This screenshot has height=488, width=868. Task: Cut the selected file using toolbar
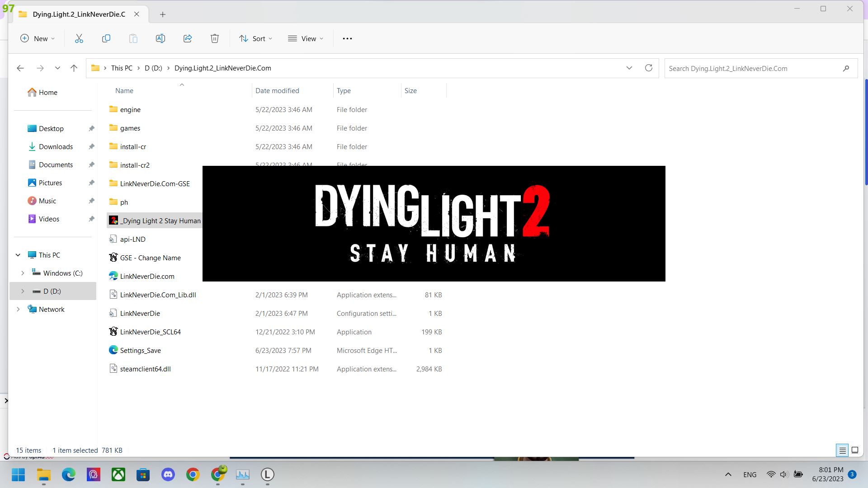79,38
